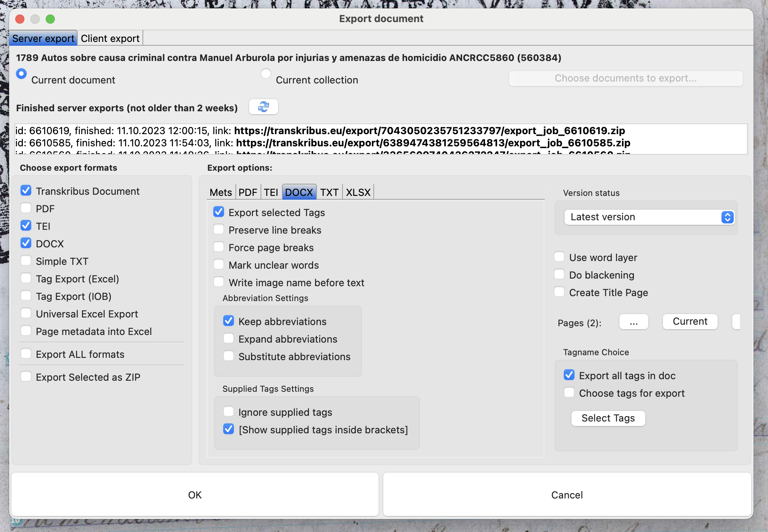
Task: Click the Latest version dropdown arrows
Action: [727, 217]
